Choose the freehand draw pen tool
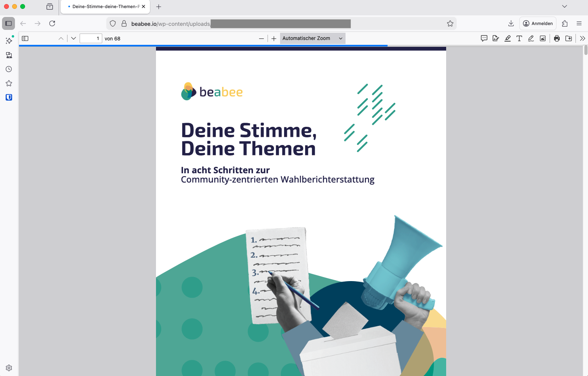The width and height of the screenshot is (588, 376). click(x=531, y=38)
